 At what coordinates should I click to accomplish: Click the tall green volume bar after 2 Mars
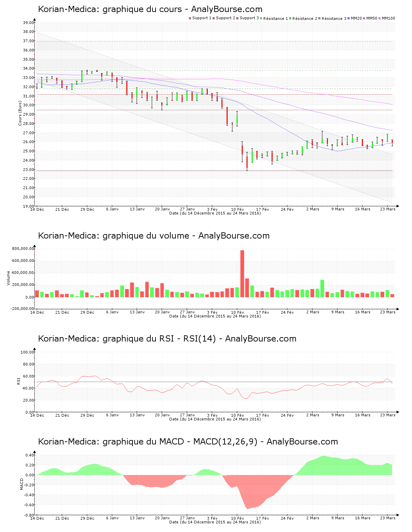[x=322, y=288]
